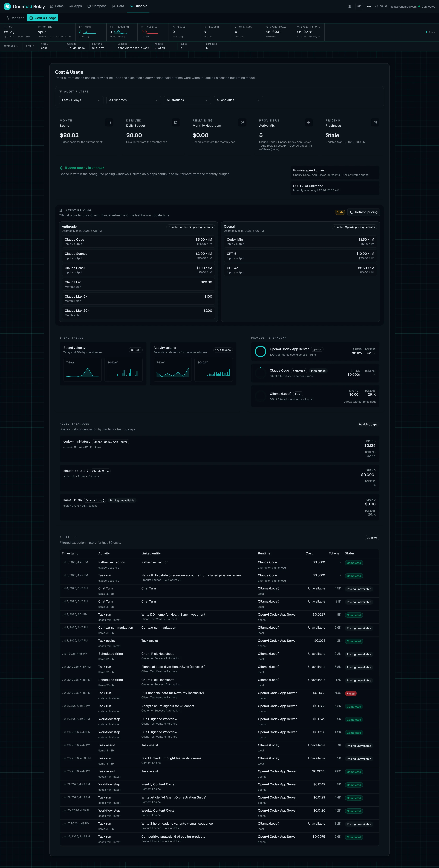Click the wallet icon on Month Spend card

click(x=109, y=123)
